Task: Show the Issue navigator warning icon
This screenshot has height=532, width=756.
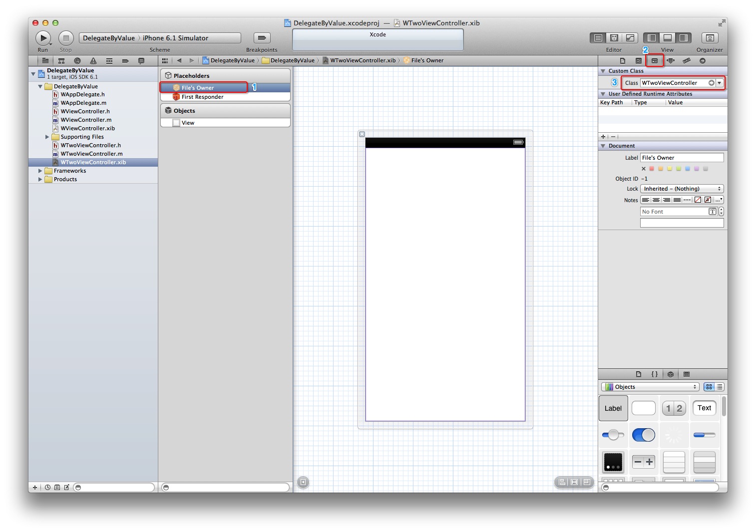Action: click(x=93, y=61)
